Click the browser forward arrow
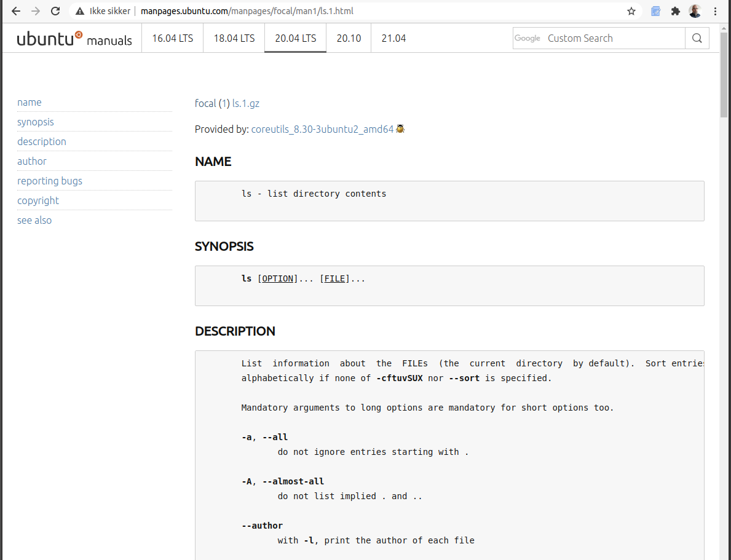The height and width of the screenshot is (560, 731). 36,11
